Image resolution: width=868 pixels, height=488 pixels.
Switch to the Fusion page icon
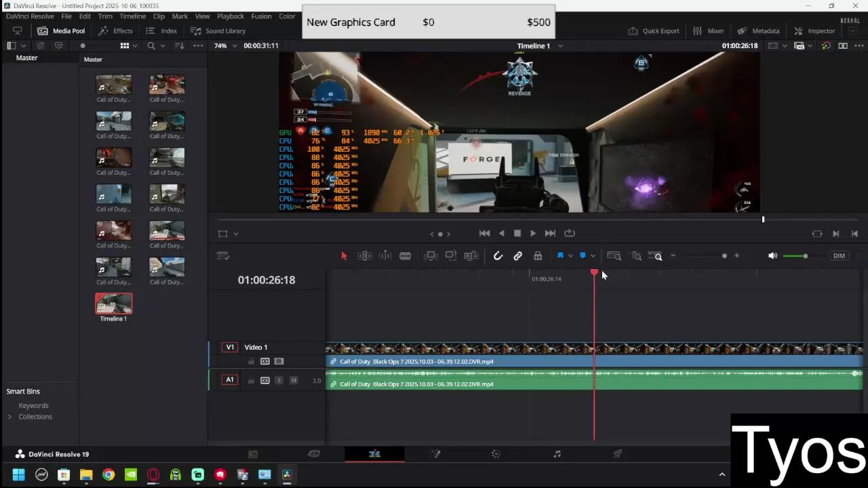pyautogui.click(x=435, y=454)
